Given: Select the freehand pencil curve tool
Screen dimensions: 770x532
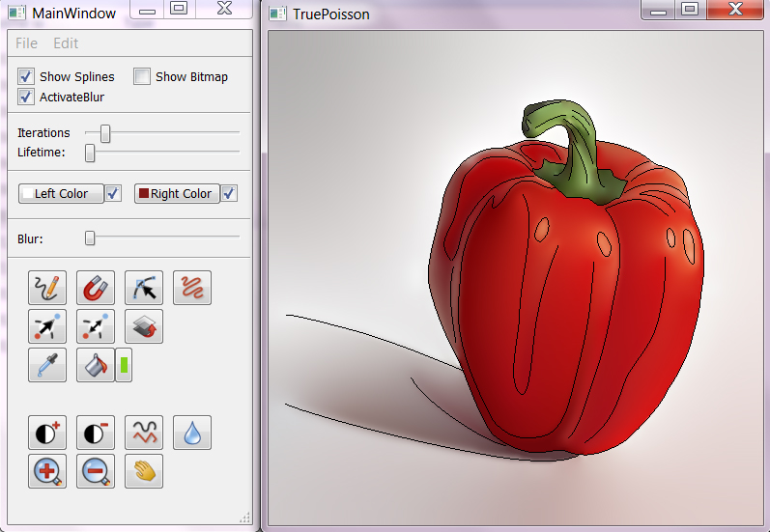Looking at the screenshot, I should pos(47,288).
